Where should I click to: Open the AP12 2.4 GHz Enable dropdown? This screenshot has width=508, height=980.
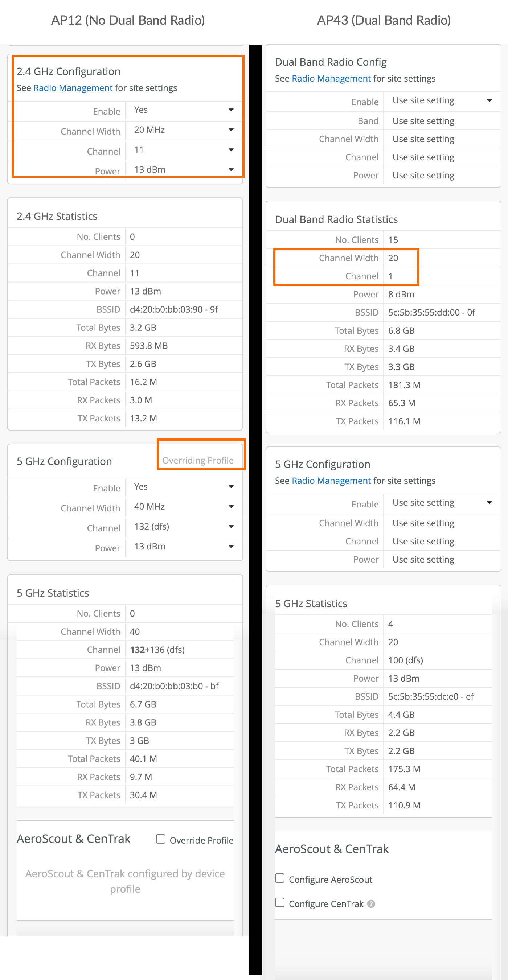pos(183,110)
